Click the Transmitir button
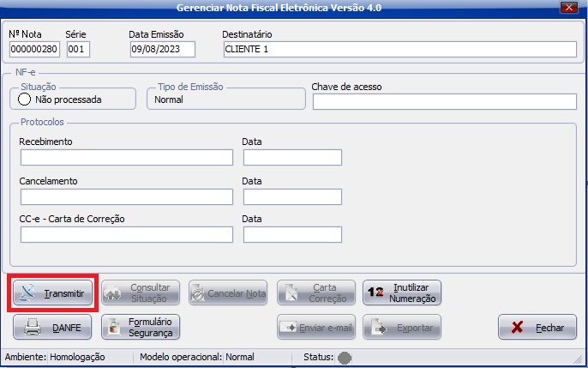 pyautogui.click(x=53, y=293)
